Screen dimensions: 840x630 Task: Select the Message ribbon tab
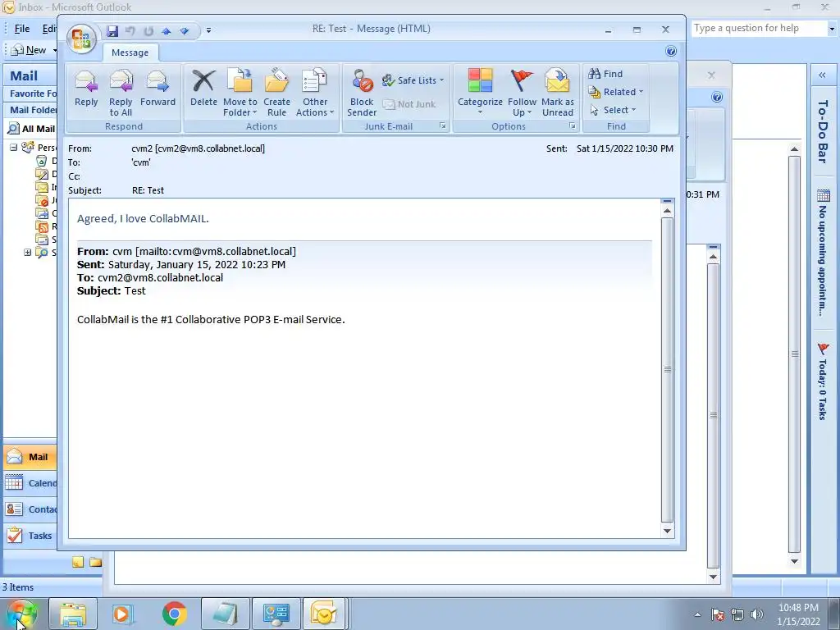(130, 52)
